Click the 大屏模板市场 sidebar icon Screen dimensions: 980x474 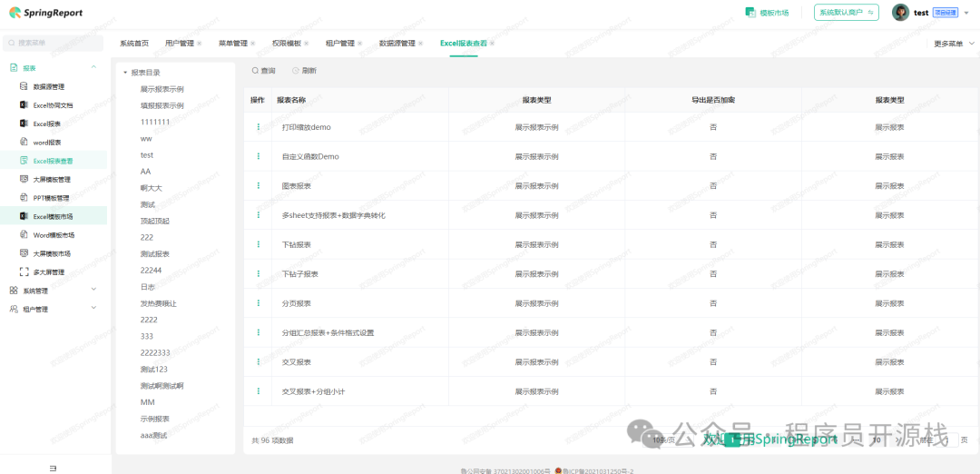pos(24,253)
